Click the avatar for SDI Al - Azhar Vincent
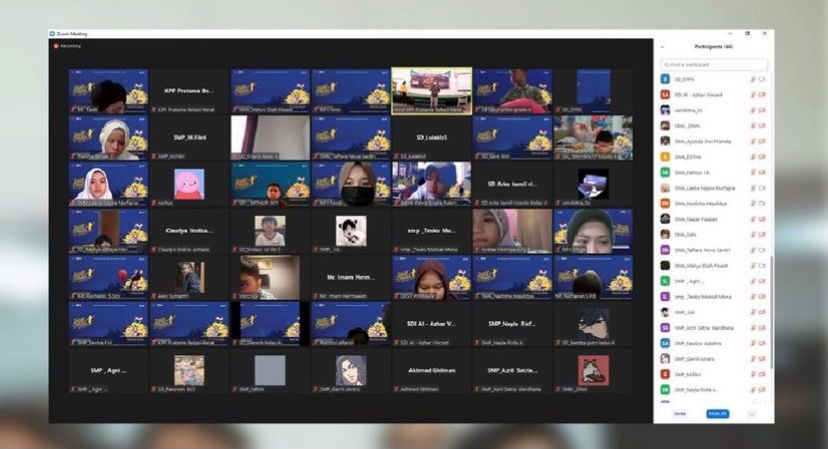The height and width of the screenshot is (449, 828). [665, 95]
